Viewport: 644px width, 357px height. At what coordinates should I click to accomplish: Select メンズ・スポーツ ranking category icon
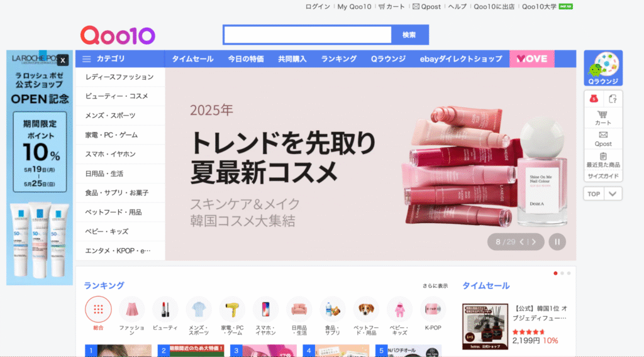click(198, 309)
